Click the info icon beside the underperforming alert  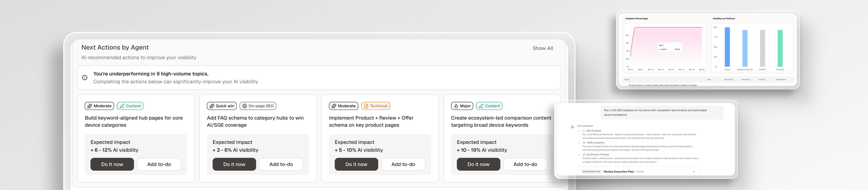(x=85, y=78)
